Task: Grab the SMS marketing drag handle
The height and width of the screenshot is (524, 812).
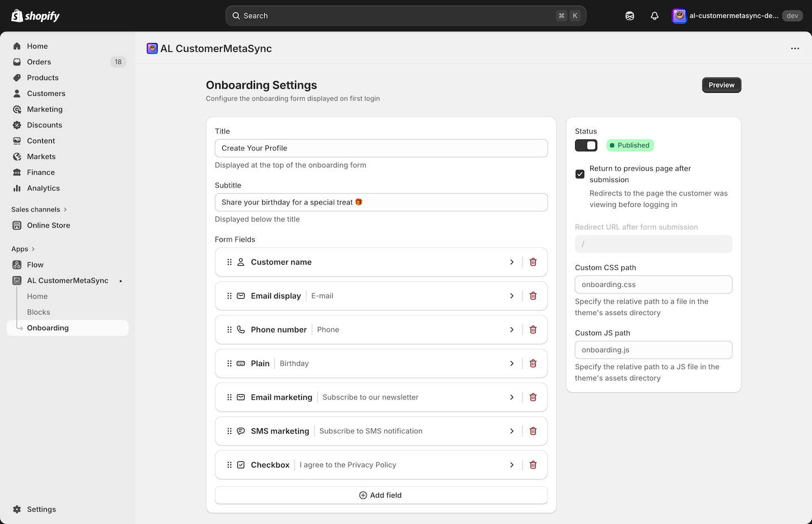Action: (230, 431)
